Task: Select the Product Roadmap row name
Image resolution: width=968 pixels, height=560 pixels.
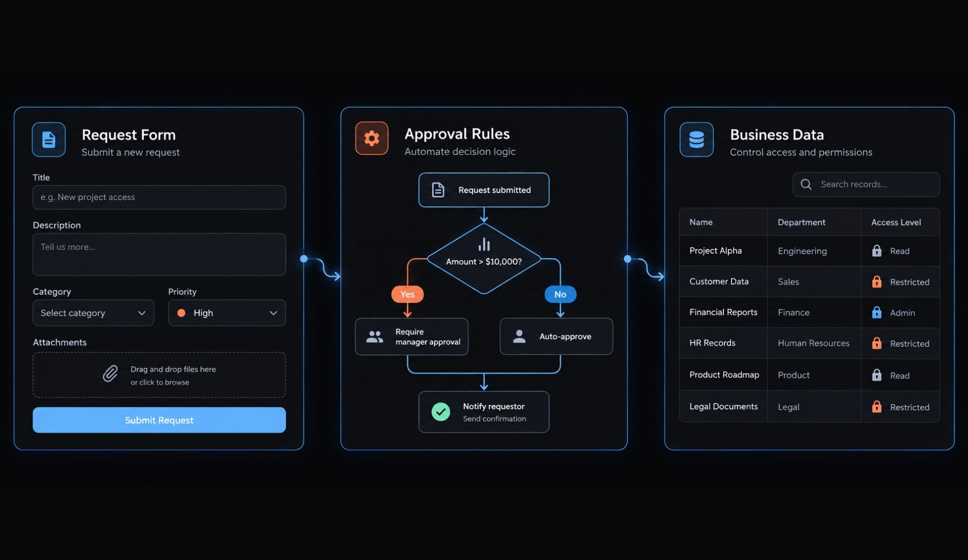Action: (724, 375)
